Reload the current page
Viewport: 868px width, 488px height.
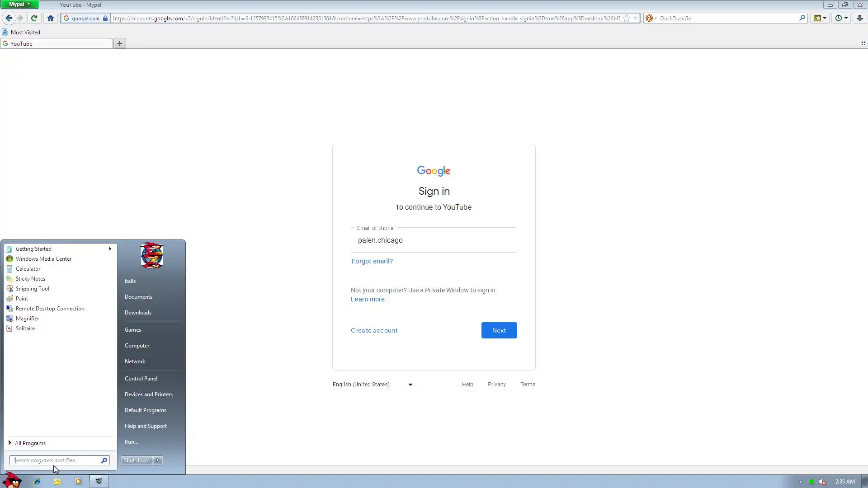pyautogui.click(x=34, y=18)
